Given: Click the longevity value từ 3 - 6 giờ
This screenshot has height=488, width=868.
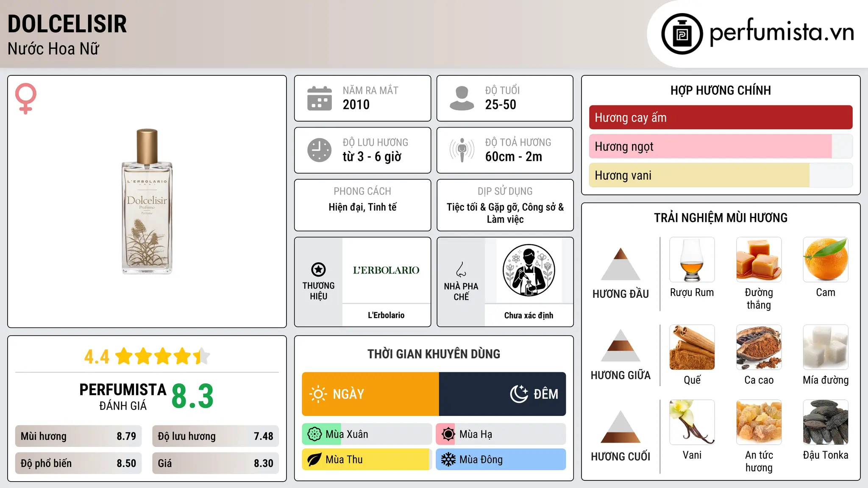Looking at the screenshot, I should coord(372,157).
